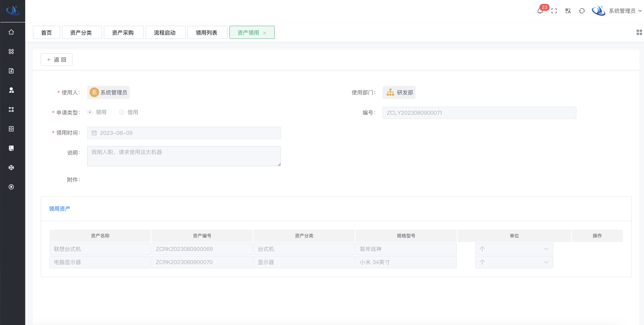Viewport: 644px width, 325px height.
Task: Click the 显示器 category field
Action: (304, 262)
